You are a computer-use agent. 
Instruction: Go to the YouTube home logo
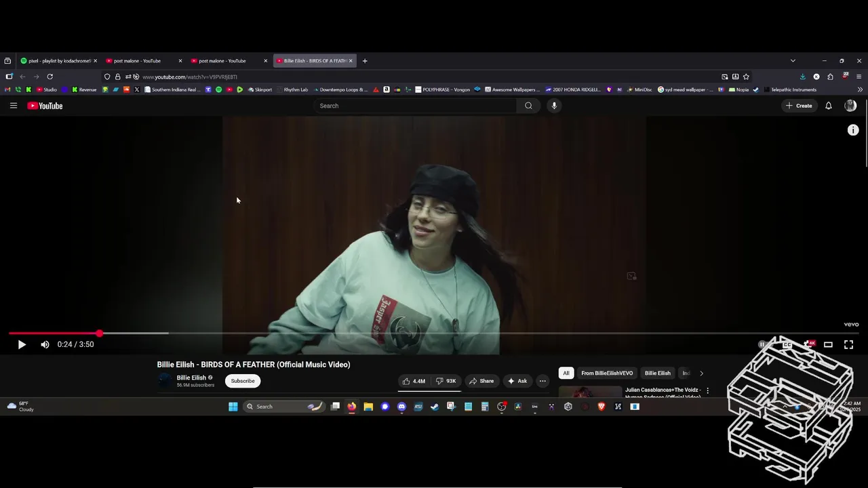point(45,106)
